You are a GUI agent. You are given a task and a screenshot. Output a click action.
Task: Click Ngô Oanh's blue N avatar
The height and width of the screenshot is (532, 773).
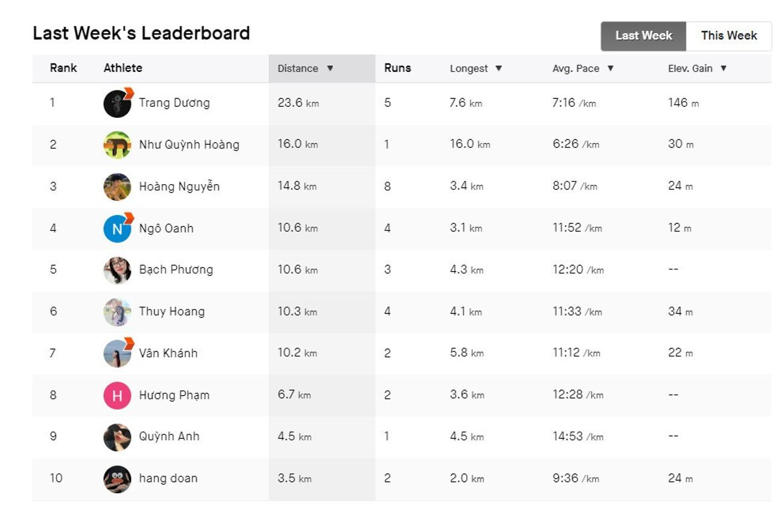(x=117, y=229)
